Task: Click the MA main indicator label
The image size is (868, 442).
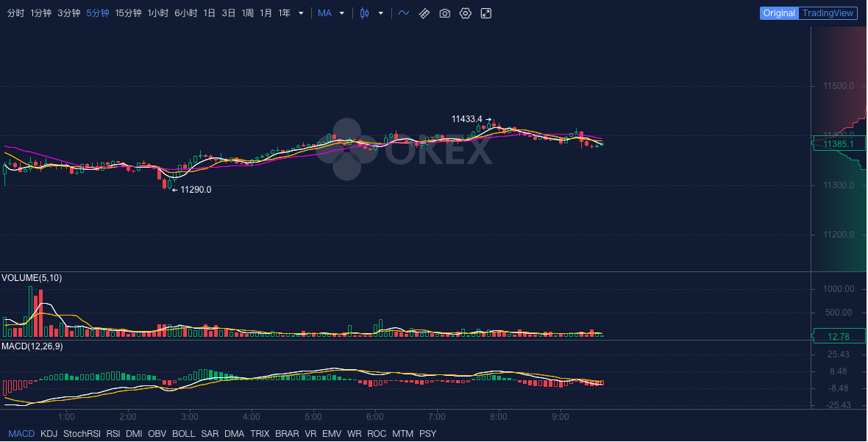Action: click(325, 13)
